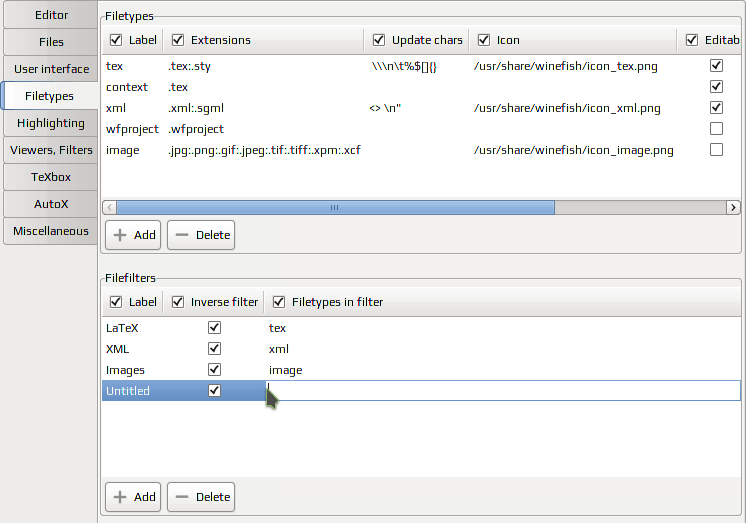Screen dimensions: 746x523
Task: Click the tex filetype in LaTeX filter
Action: 277,328
